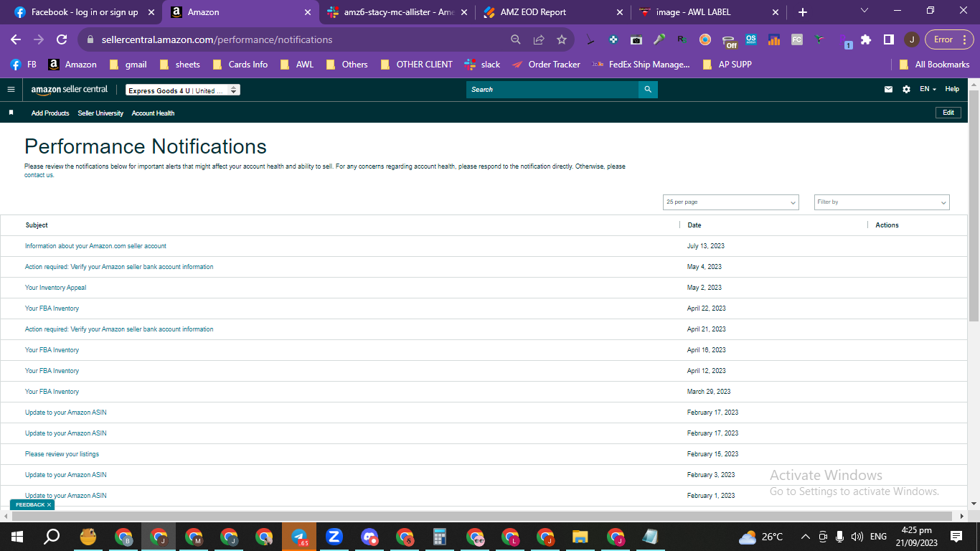The height and width of the screenshot is (551, 980).
Task: Click the extension icon showing Off badge
Action: 729,41
